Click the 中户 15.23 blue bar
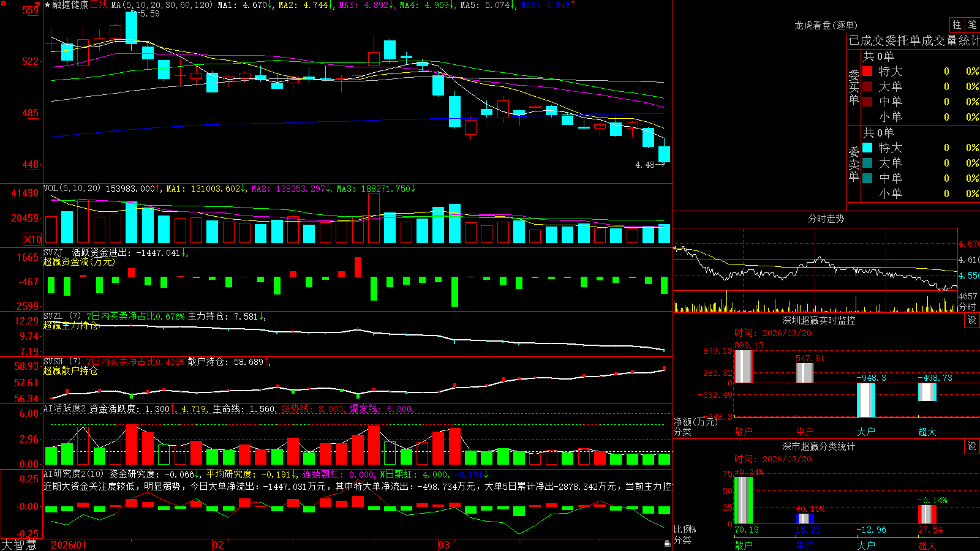The width and height of the screenshot is (980, 551). click(x=804, y=519)
